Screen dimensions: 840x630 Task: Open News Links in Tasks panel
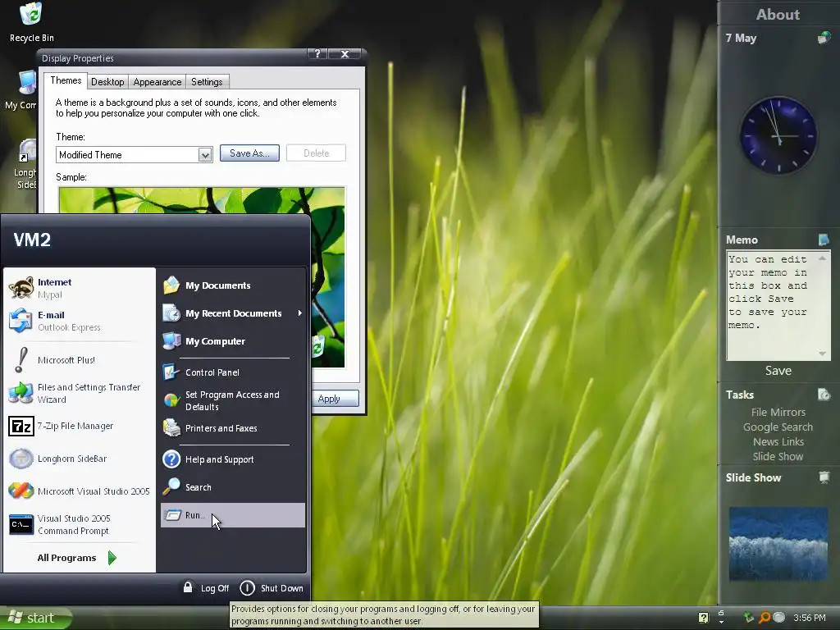pyautogui.click(x=778, y=441)
